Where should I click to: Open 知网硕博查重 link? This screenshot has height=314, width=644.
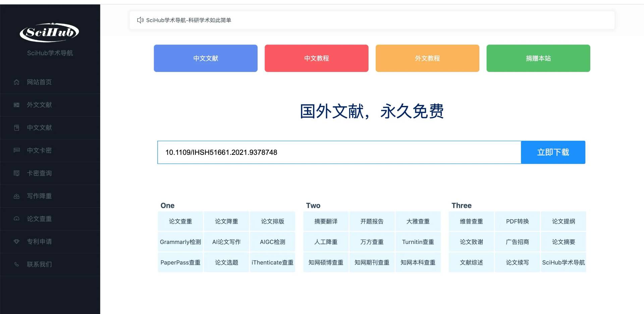[x=326, y=262]
